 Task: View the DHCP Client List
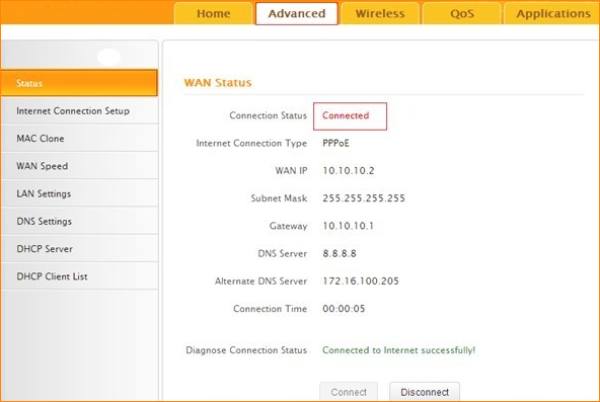point(79,276)
